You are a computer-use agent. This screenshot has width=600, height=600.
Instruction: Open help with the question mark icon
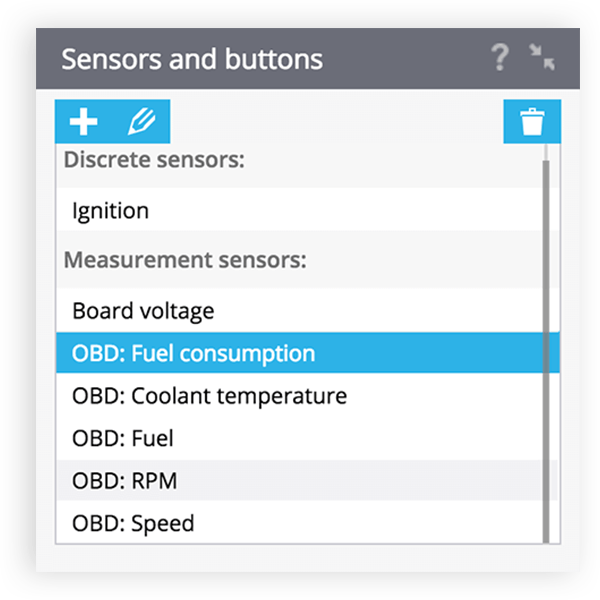pos(500,57)
